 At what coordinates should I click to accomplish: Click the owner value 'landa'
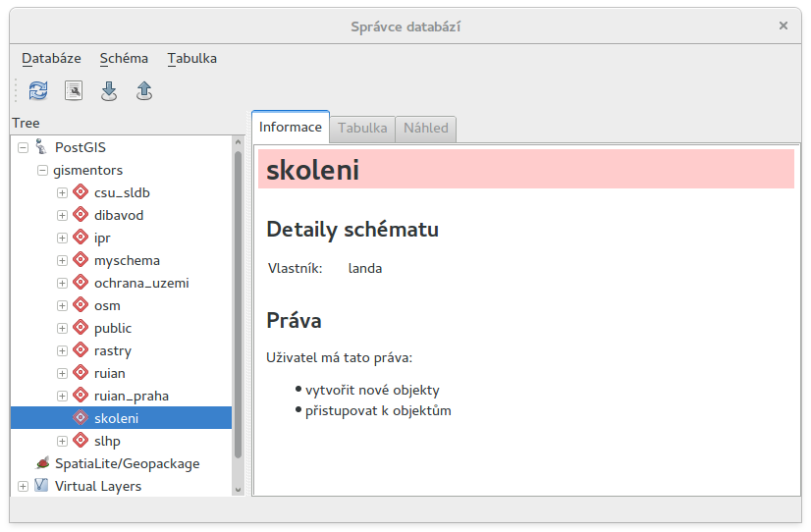pyautogui.click(x=365, y=268)
